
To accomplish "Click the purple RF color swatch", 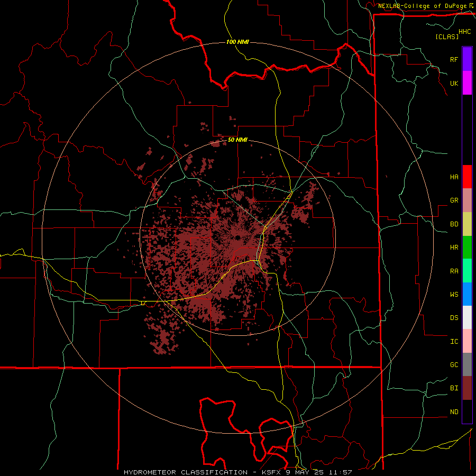I will [x=467, y=59].
